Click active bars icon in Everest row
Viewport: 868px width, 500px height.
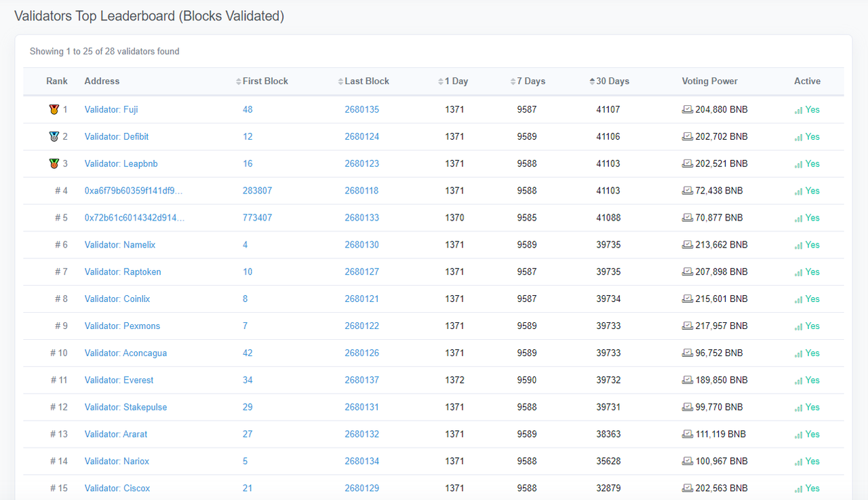click(799, 381)
